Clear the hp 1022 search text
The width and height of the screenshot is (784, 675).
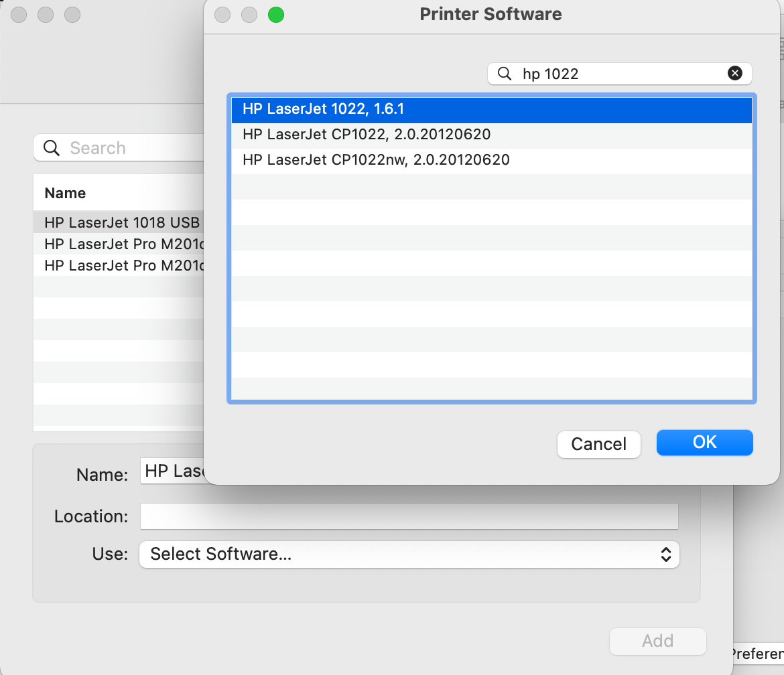(734, 74)
